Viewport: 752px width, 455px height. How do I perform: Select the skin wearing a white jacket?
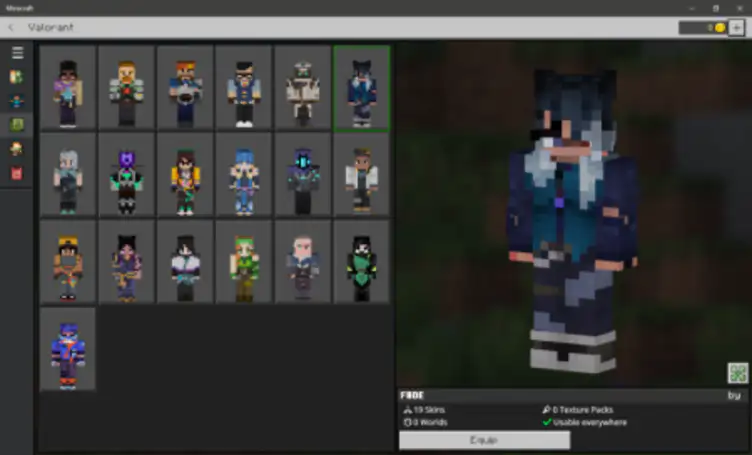[x=362, y=175]
